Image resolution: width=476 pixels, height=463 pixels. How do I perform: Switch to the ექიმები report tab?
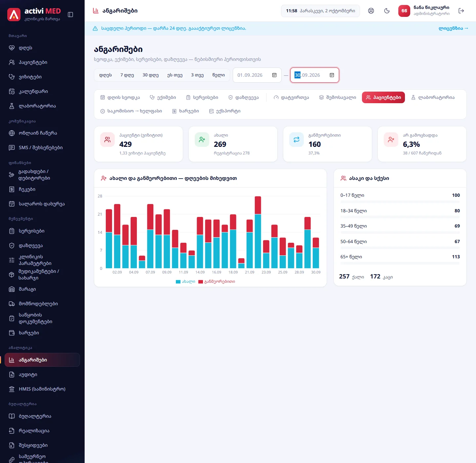(163, 98)
